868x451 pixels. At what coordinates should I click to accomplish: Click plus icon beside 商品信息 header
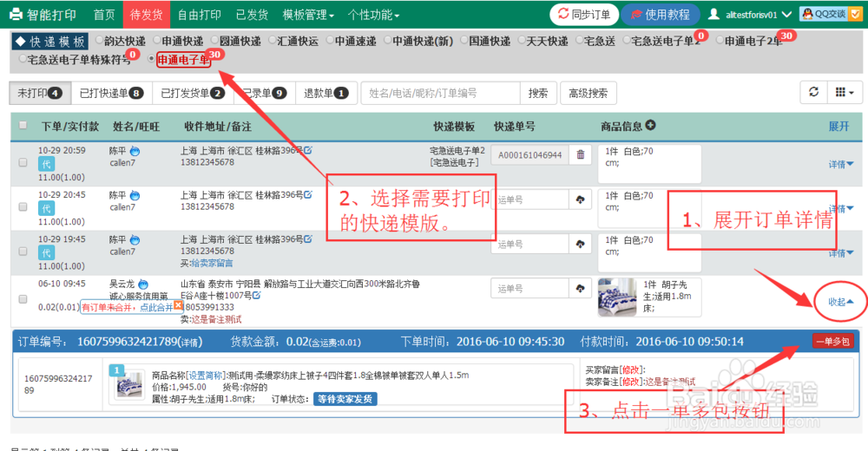pos(650,126)
